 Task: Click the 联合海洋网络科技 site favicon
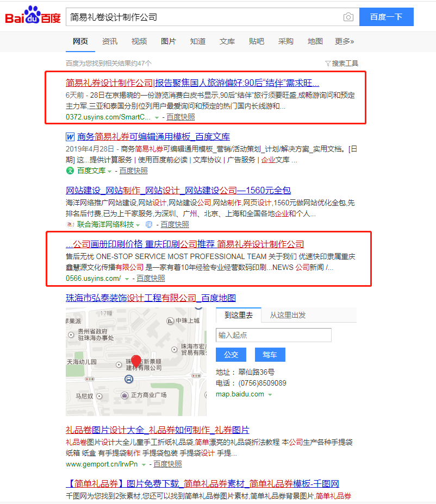[70, 224]
